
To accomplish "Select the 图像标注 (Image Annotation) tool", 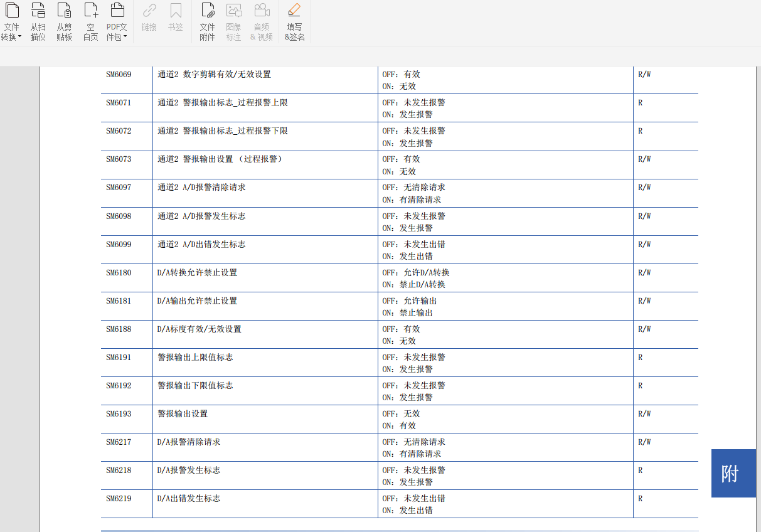I will pos(233,11).
